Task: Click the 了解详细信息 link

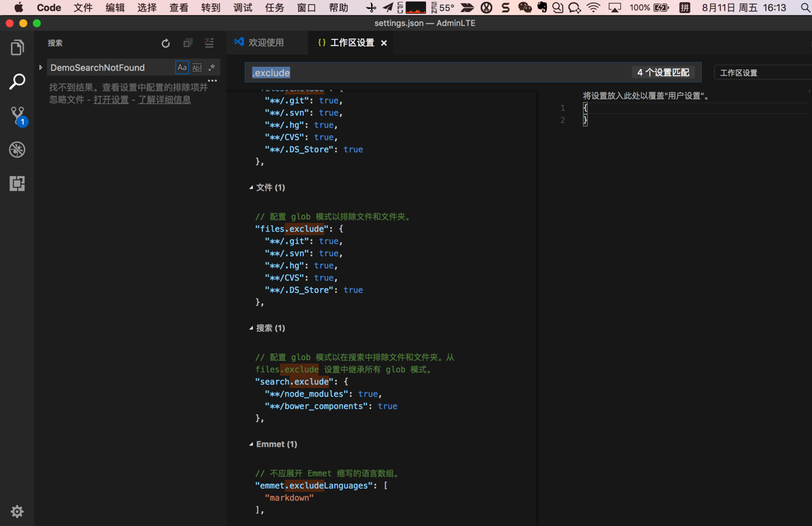Action: click(164, 100)
